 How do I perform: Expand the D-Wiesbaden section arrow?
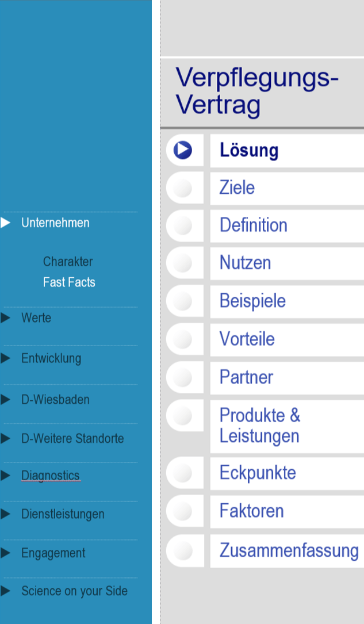(6, 400)
